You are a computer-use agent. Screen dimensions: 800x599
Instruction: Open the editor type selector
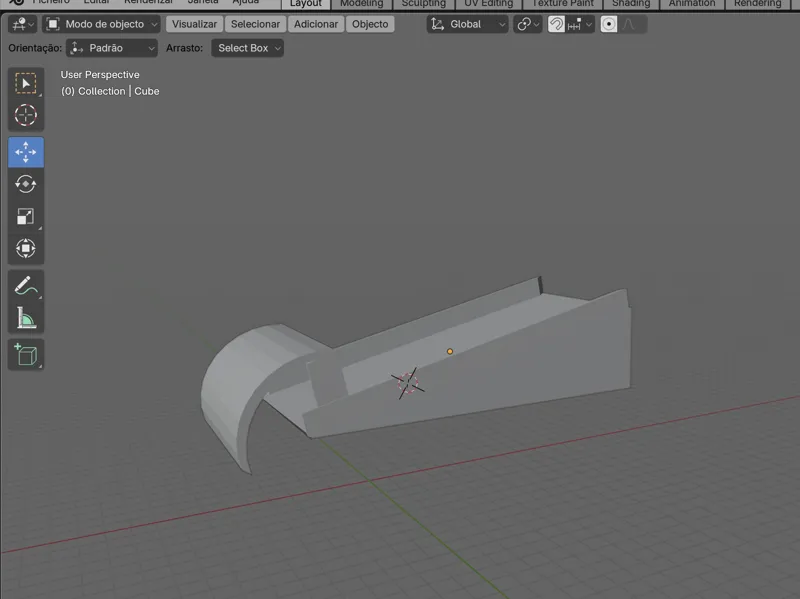tap(22, 24)
